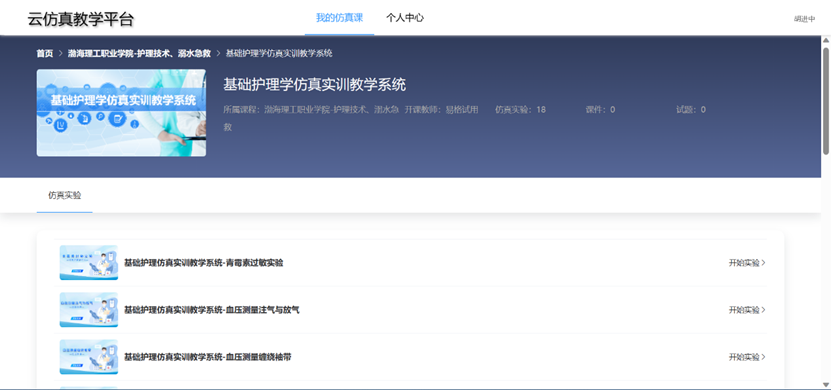Open the 我的仿真课 tab
The height and width of the screenshot is (390, 831).
[x=339, y=17]
